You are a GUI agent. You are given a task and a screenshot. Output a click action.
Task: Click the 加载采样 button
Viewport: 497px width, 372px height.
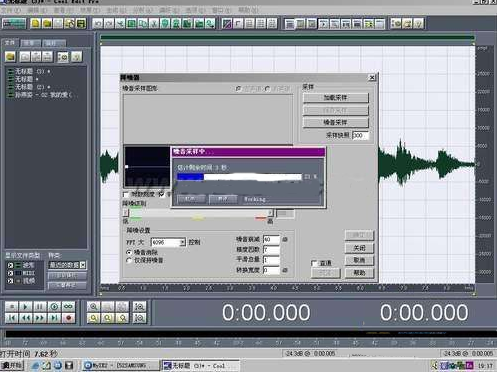336,98
